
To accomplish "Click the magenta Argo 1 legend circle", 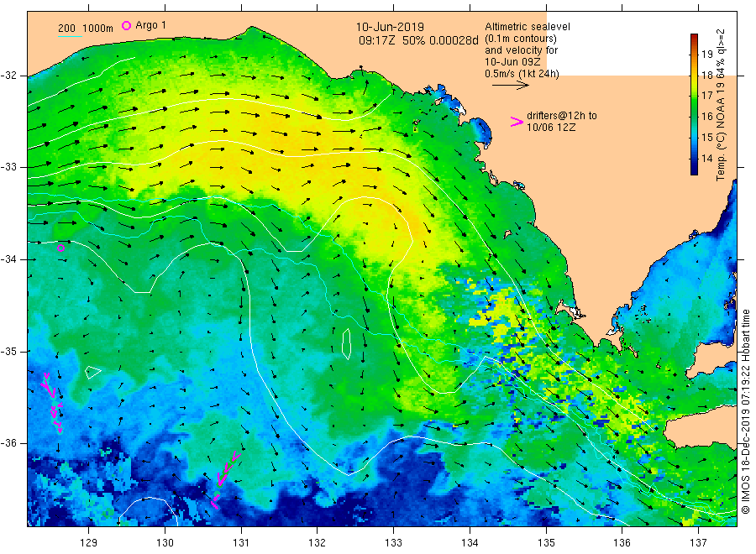I will point(126,25).
